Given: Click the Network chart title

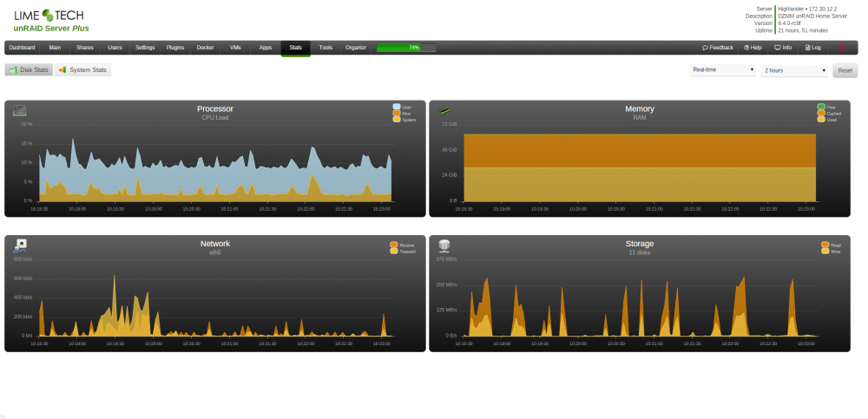Looking at the screenshot, I should [214, 244].
